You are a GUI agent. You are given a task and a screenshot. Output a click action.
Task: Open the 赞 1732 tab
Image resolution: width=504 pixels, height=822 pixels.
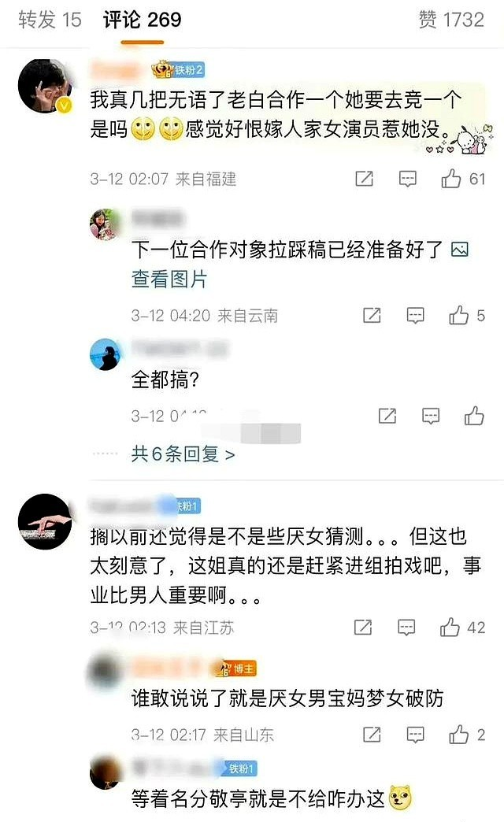451,20
